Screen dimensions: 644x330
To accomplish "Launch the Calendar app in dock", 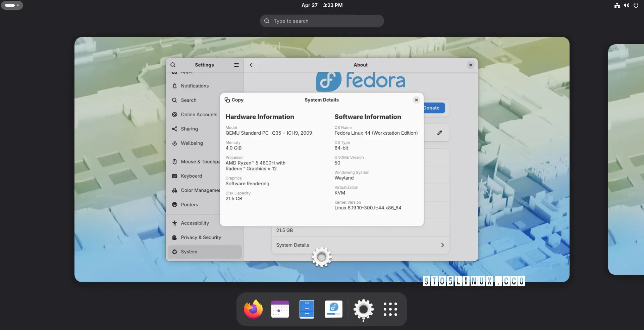I will (280, 309).
